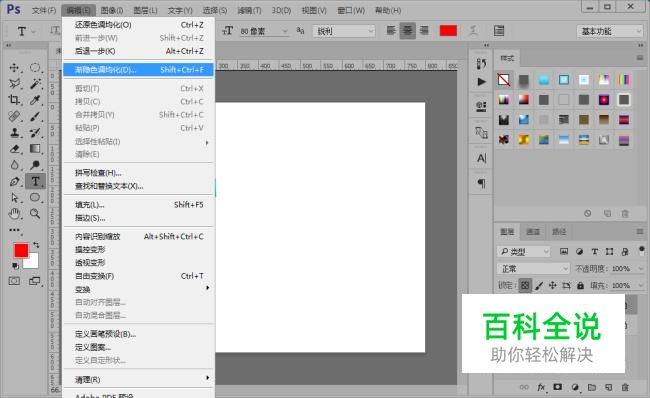Open the Paragraph panel dock icon

(x=481, y=183)
